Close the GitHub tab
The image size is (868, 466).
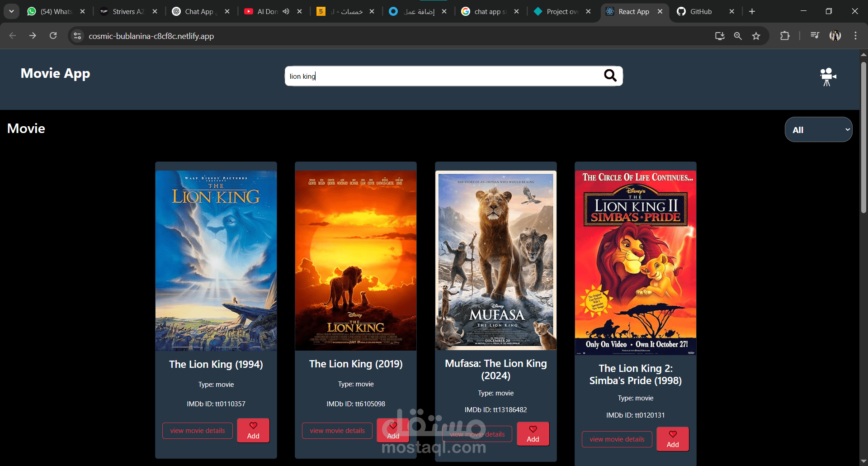point(732,12)
